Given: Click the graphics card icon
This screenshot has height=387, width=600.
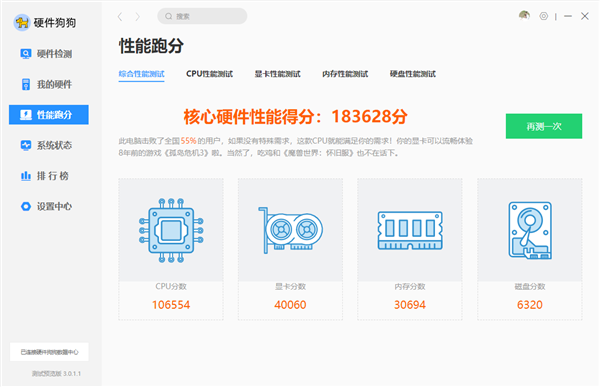Looking at the screenshot, I should pos(290,230).
